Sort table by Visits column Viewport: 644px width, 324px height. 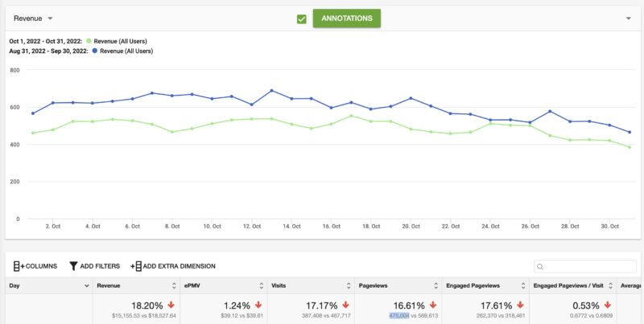point(349,285)
